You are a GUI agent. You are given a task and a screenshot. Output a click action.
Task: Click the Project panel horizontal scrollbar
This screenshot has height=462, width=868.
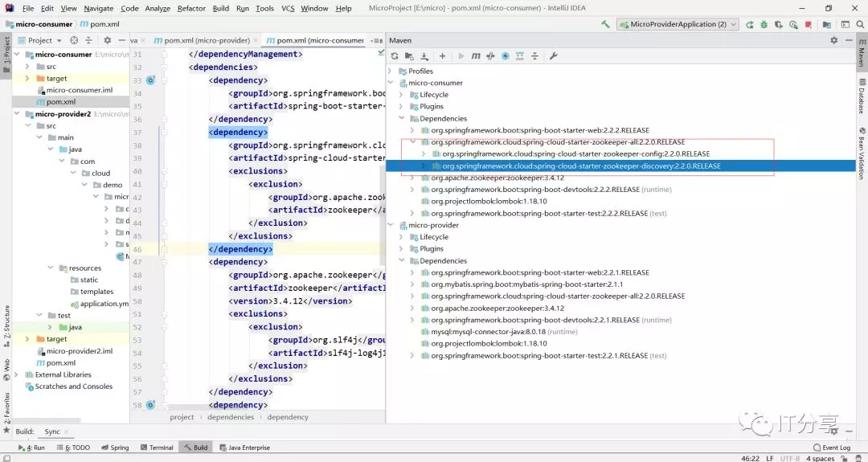46,422
